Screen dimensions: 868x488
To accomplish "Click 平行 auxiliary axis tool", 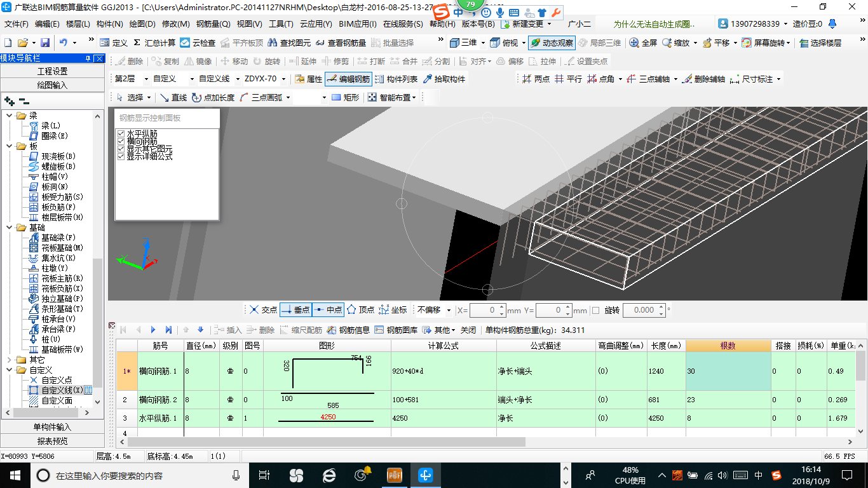I will [x=568, y=79].
